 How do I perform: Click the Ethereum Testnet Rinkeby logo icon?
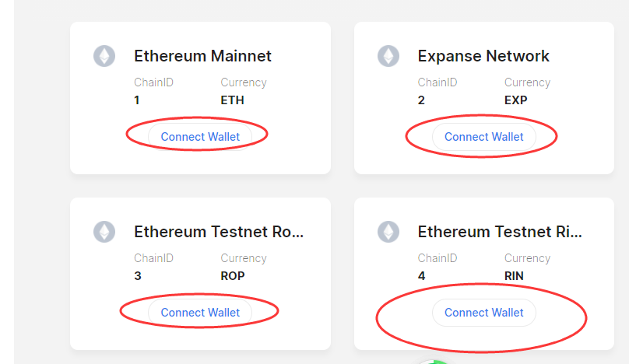coord(388,232)
